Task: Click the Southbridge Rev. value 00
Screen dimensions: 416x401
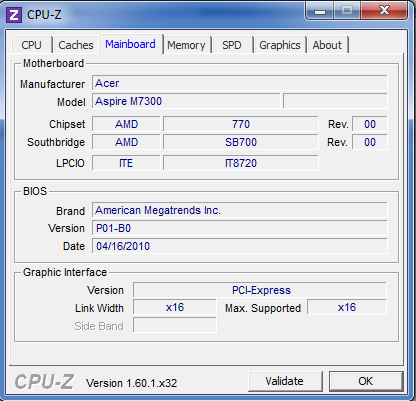Action: [x=370, y=142]
